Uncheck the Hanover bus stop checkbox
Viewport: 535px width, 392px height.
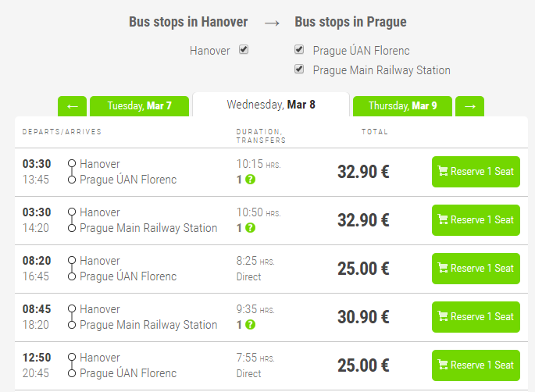[244, 50]
